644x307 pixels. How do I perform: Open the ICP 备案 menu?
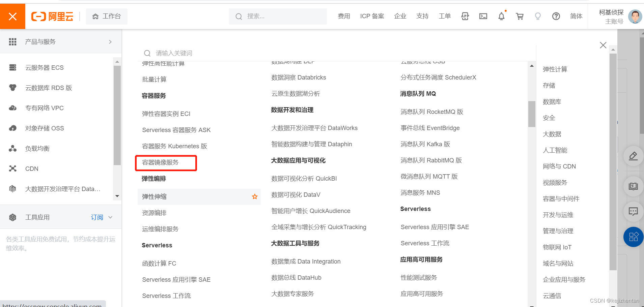(x=372, y=16)
